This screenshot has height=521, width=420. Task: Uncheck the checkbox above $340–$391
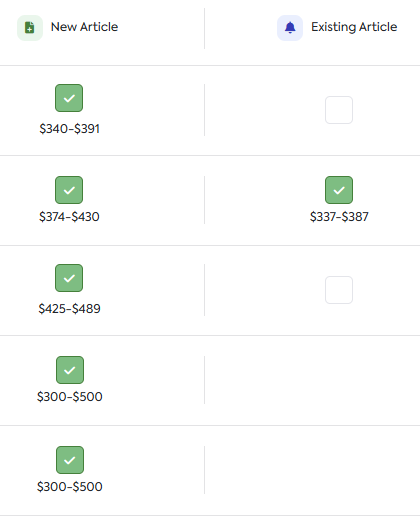coord(69,98)
